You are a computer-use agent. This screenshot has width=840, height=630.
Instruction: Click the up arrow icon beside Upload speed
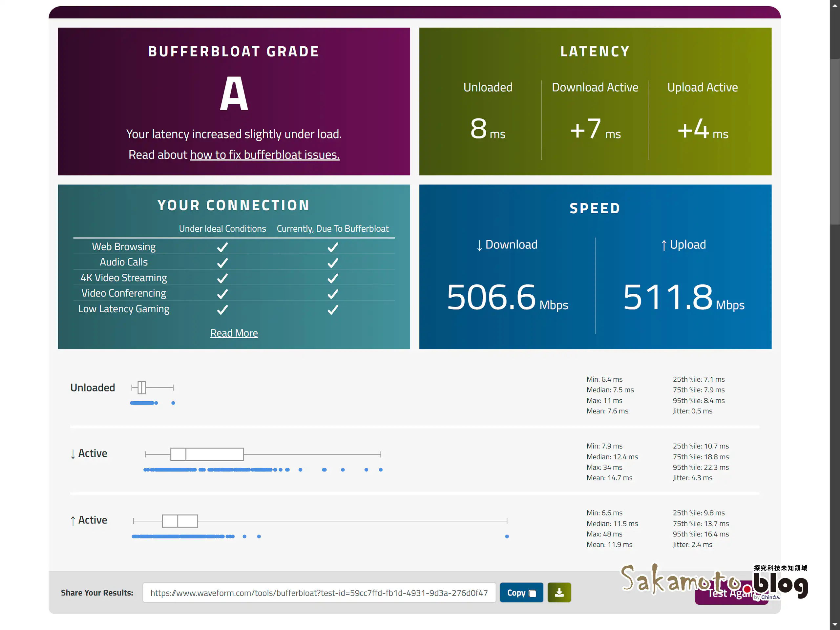664,245
